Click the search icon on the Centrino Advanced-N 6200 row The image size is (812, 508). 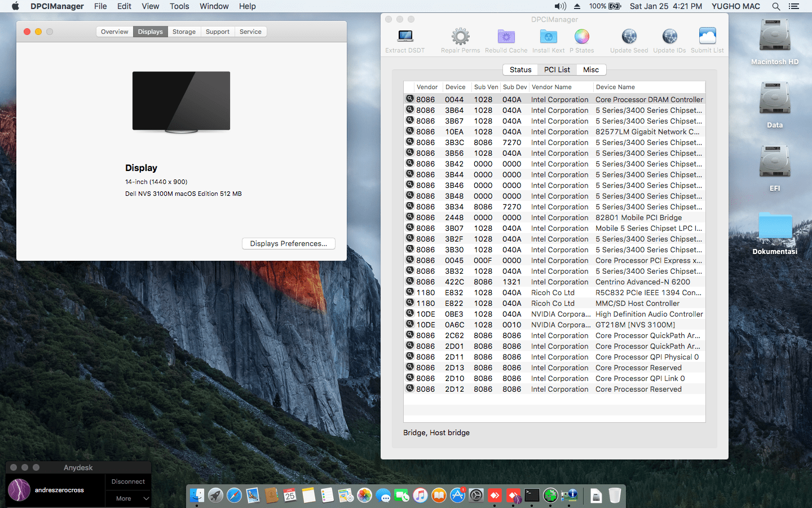click(x=410, y=281)
